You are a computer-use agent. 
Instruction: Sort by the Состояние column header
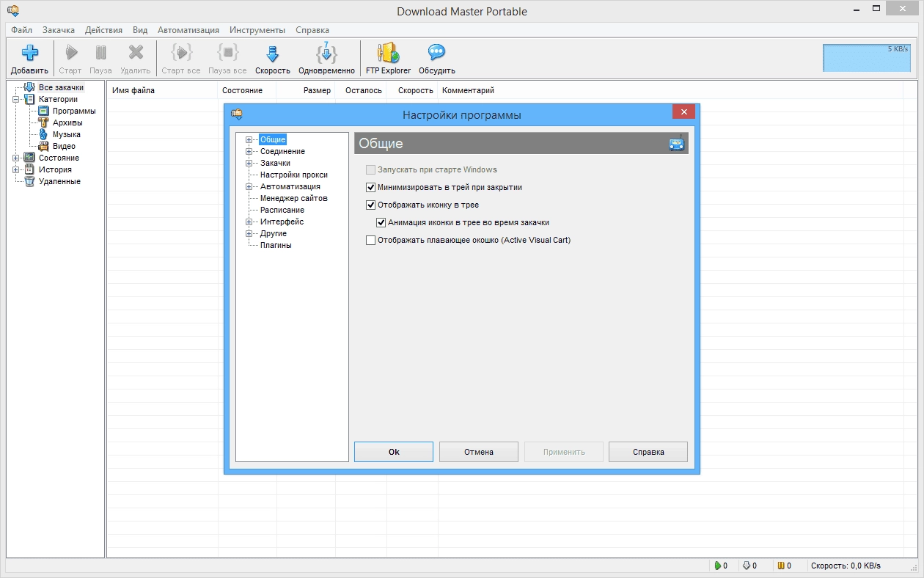247,90
